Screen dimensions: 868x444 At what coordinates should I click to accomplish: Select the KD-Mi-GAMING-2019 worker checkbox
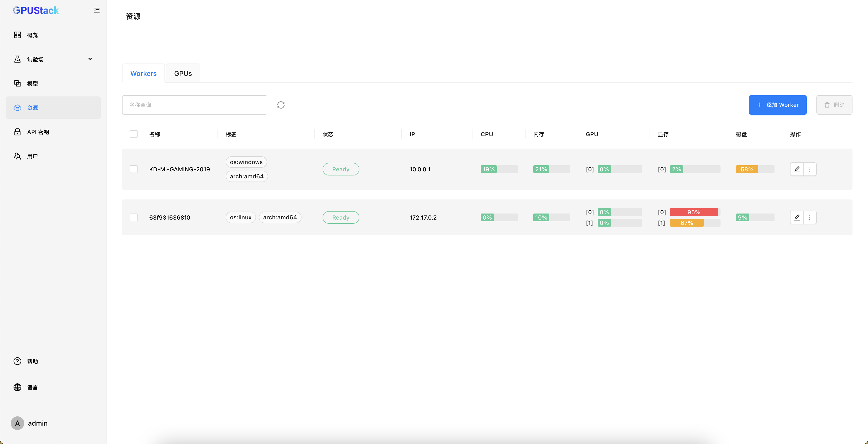(133, 169)
